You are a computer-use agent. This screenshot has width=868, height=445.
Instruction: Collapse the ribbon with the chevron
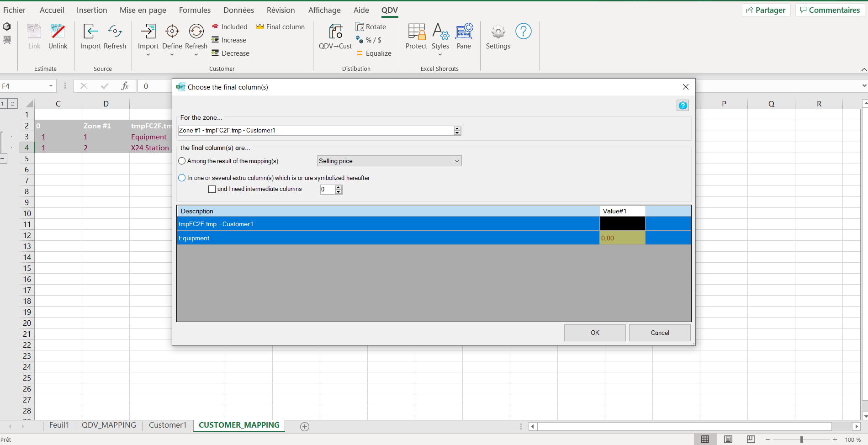(864, 69)
